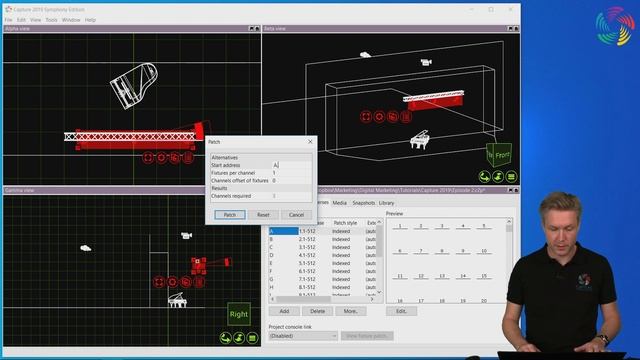Select the white camera object in Beta view
The height and width of the screenshot is (360, 640).
426,62
